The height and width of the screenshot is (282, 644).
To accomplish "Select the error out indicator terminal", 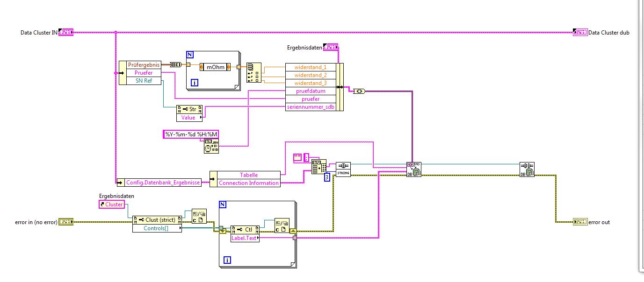I will point(580,222).
